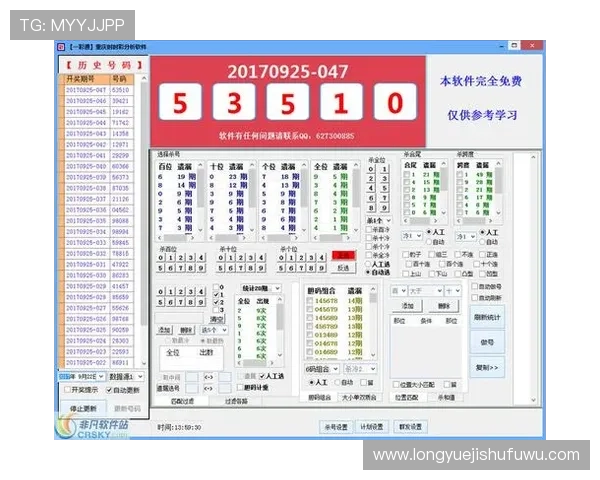Click the red button above 反选
The height and width of the screenshot is (480, 600).
343,255
